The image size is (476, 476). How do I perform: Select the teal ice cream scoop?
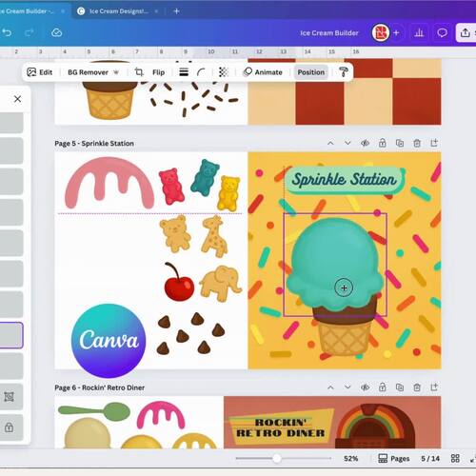pyautogui.click(x=335, y=264)
